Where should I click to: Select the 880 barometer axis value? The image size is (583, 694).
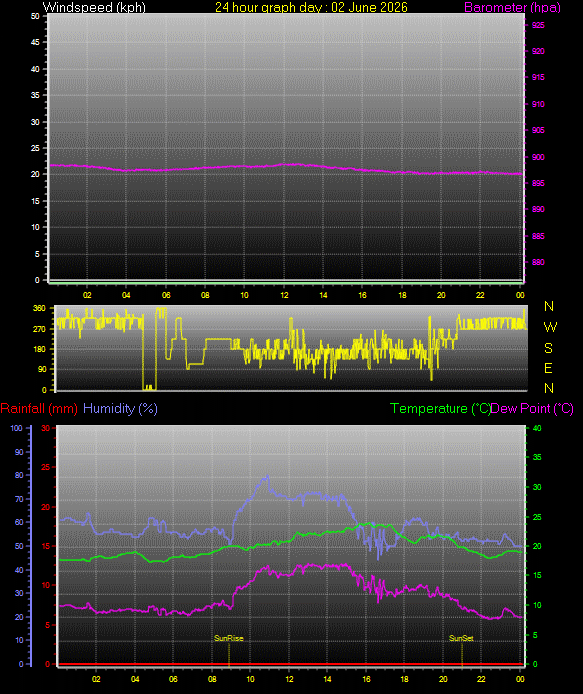[538, 262]
